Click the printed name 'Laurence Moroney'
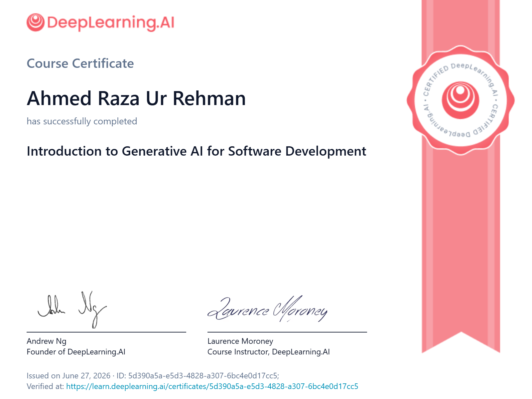 (240, 341)
